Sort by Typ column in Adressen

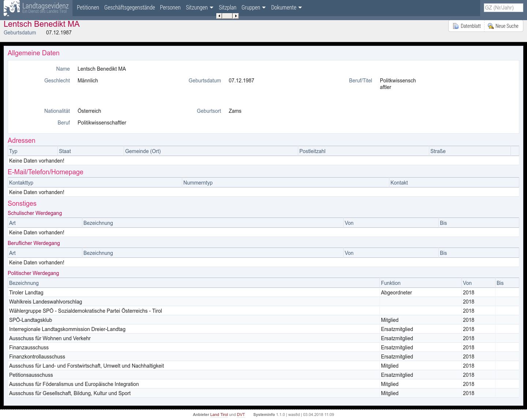point(33,151)
